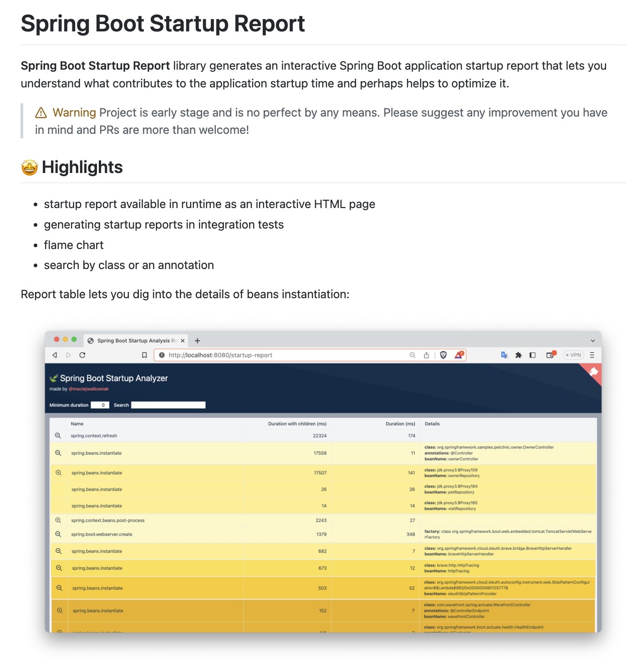Expand spring.boot.webserver.create row magnifier
Image resolution: width=642 pixels, height=672 pixels.
click(58, 534)
